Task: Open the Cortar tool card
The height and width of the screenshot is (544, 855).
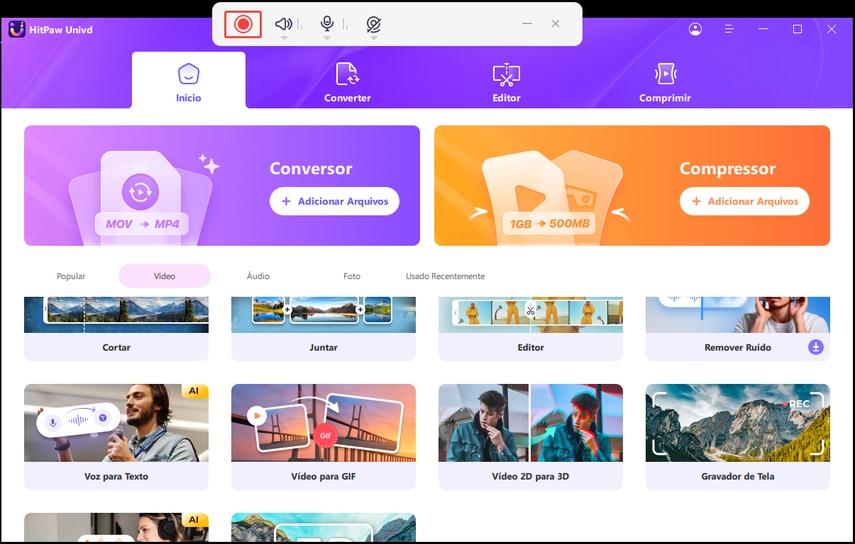Action: click(x=116, y=329)
